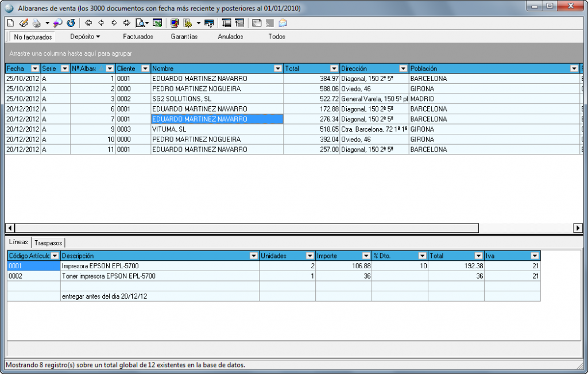The image size is (588, 374).
Task: Open the Unidades column filter dropdown
Action: 310,256
